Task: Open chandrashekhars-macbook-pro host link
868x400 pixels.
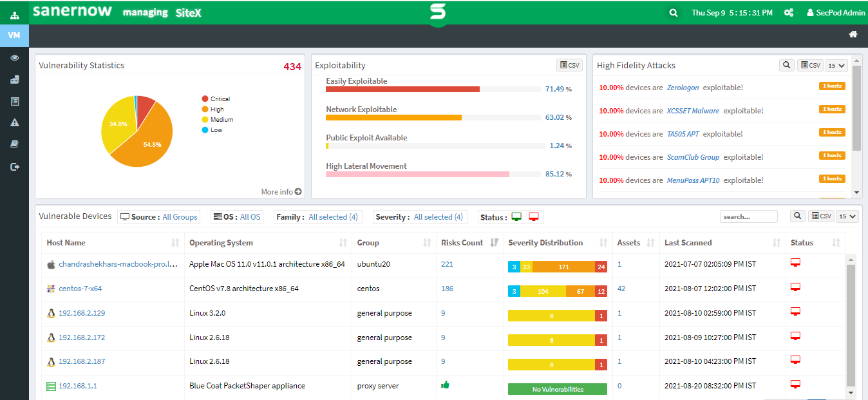Action: pyautogui.click(x=118, y=264)
